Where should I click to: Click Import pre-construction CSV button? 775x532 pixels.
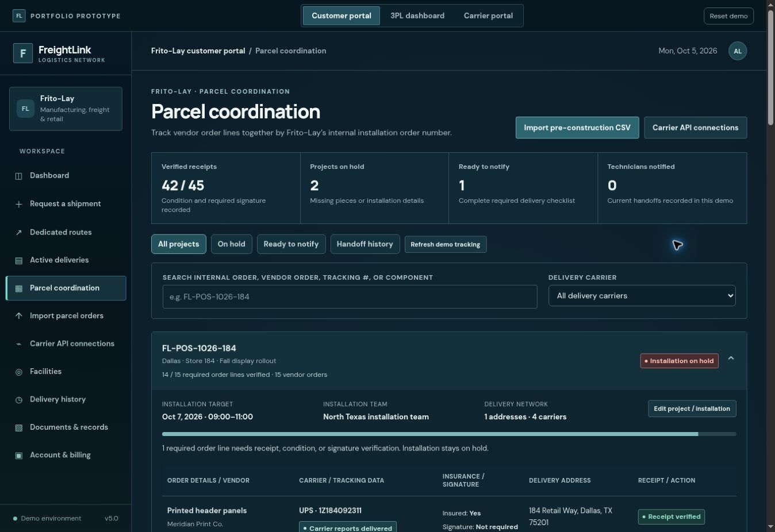(577, 128)
